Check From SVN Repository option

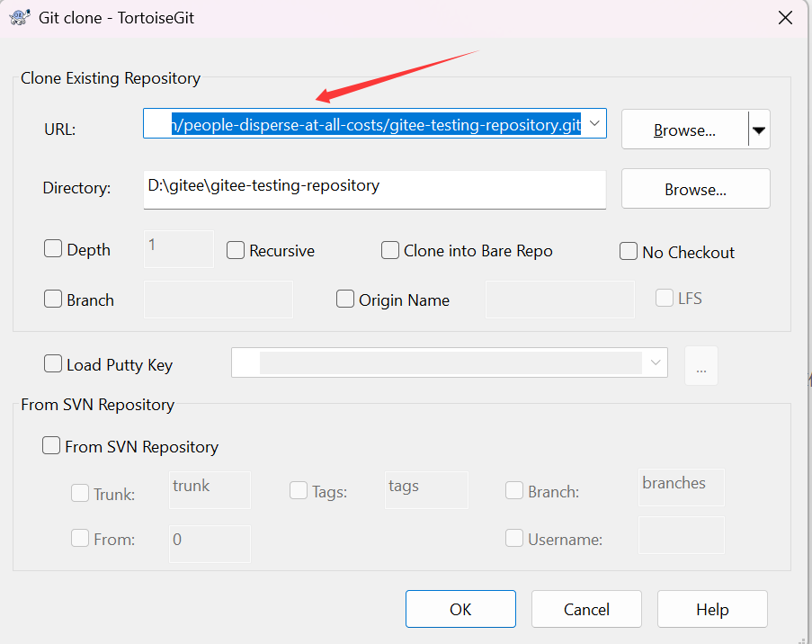tap(51, 445)
